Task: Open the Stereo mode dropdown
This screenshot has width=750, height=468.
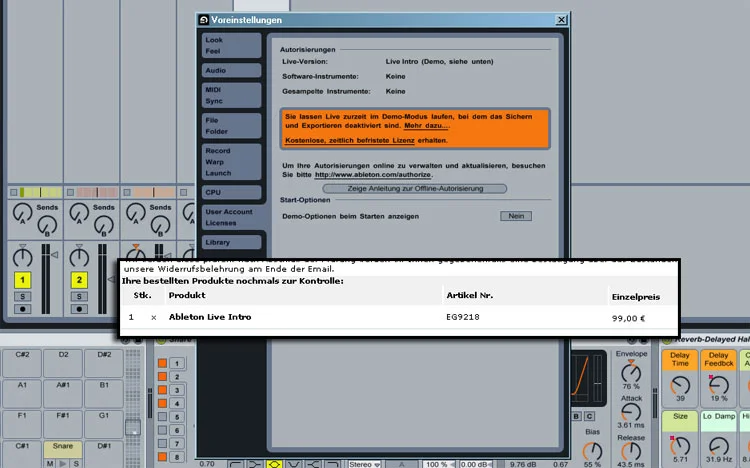Action: [x=364, y=464]
